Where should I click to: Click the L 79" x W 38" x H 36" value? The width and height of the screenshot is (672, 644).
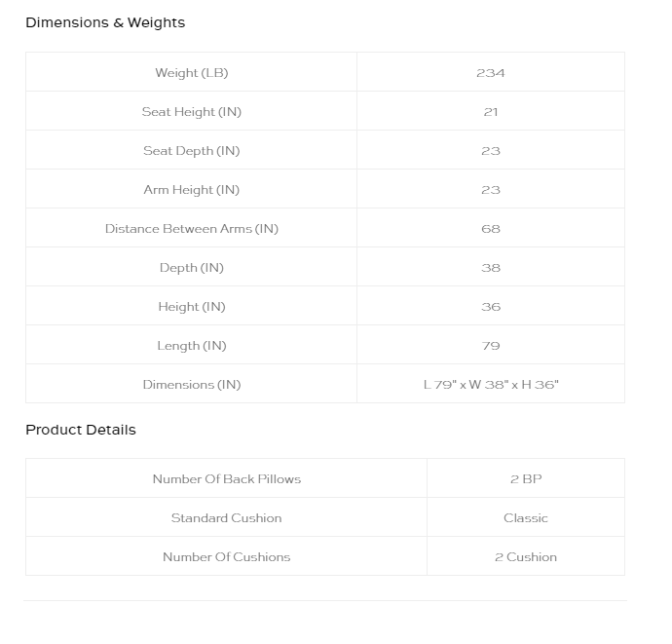tap(491, 385)
